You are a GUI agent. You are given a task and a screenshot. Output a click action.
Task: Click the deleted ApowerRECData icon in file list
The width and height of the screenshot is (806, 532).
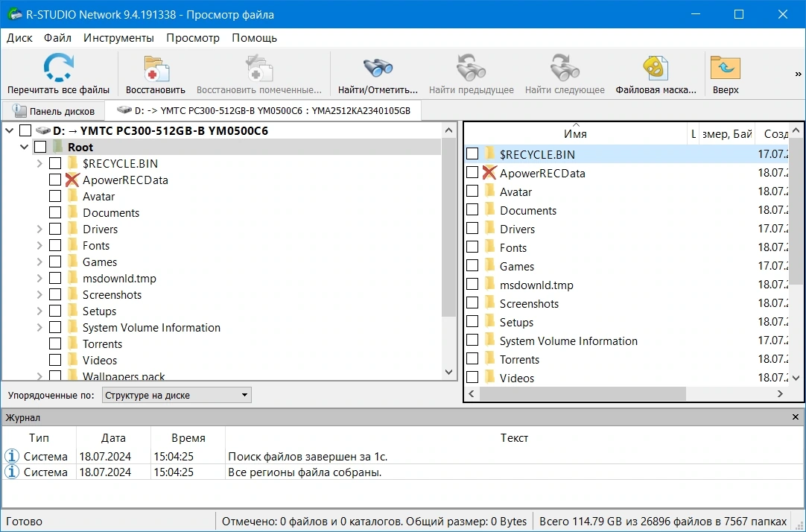click(489, 173)
